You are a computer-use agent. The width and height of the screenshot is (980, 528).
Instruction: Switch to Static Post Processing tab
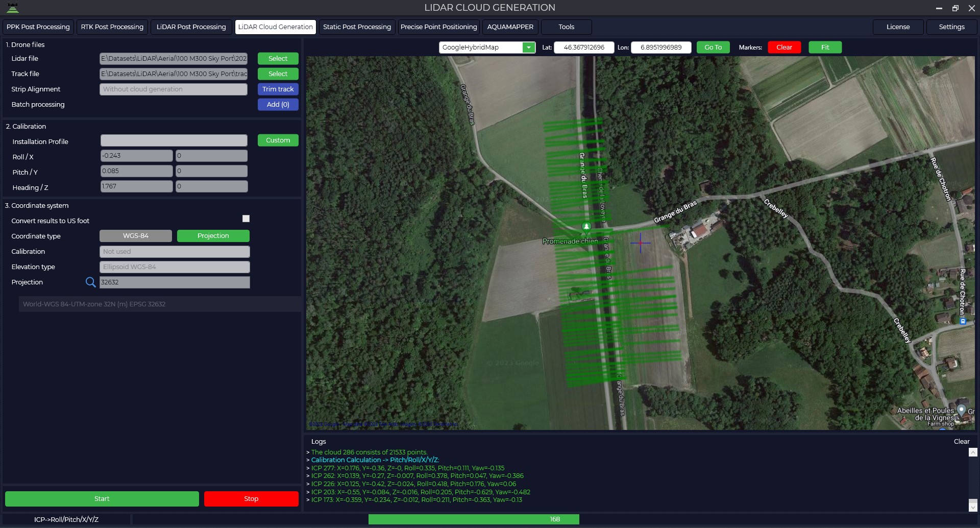357,27
